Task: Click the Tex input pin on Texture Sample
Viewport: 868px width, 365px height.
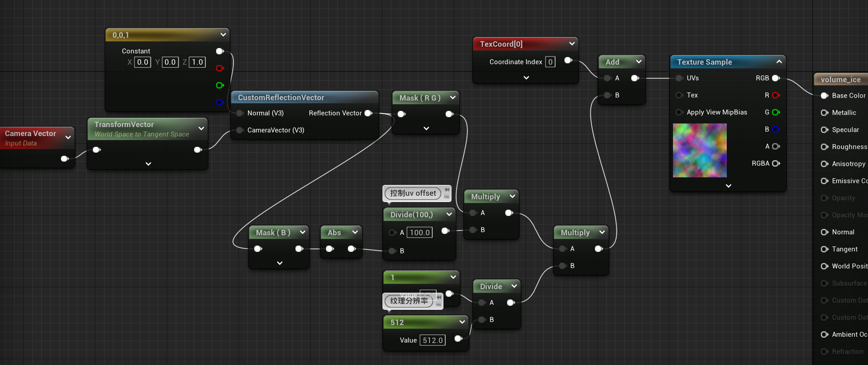Action: pyautogui.click(x=679, y=95)
